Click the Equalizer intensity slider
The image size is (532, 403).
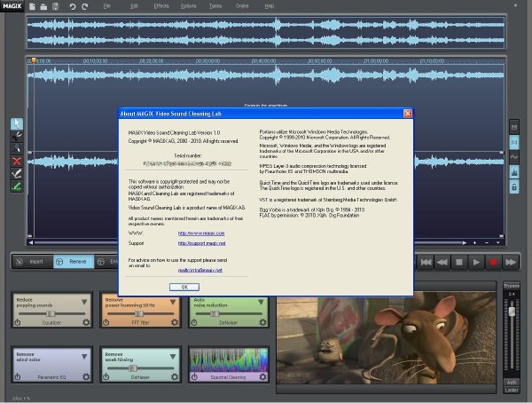52,313
